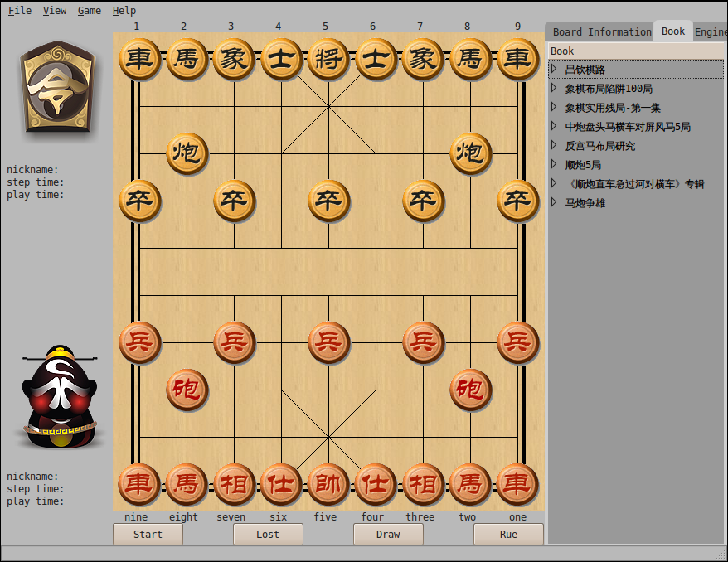Expand the 象棋布局陷阱100局 book entry
The height and width of the screenshot is (562, 728).
[x=554, y=88]
